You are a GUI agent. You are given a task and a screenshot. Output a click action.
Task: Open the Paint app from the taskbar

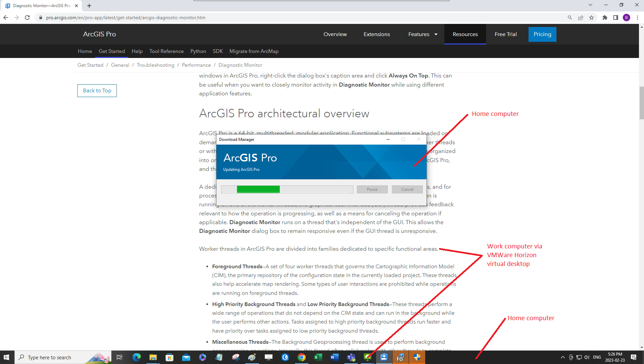point(252,357)
